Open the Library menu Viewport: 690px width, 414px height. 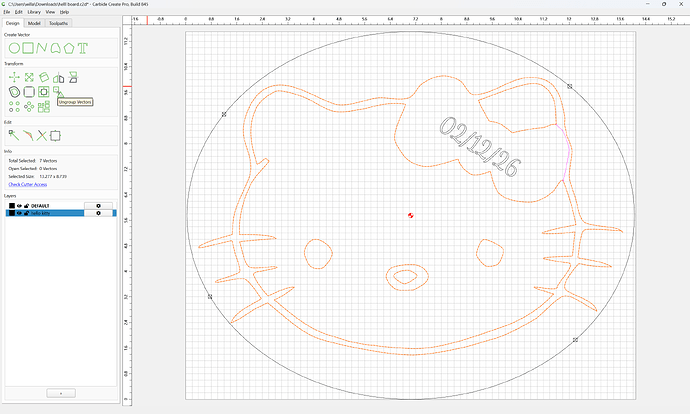click(34, 12)
